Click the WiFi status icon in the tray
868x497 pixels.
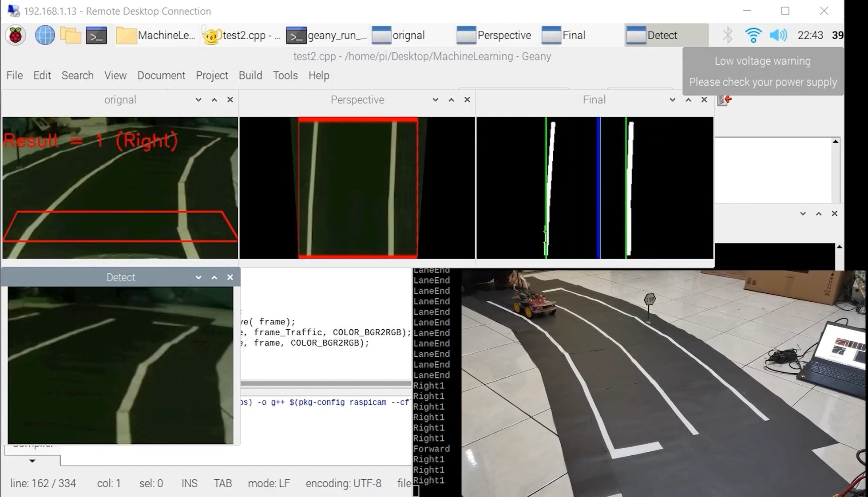[x=753, y=35]
